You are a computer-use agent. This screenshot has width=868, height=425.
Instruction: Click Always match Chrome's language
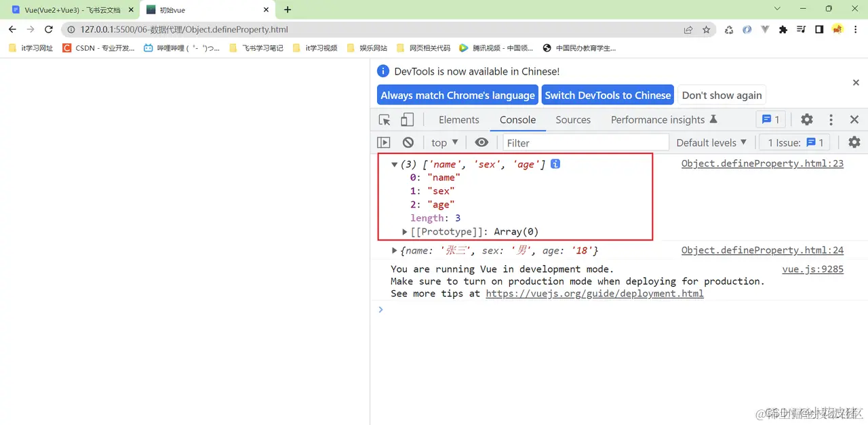(458, 96)
